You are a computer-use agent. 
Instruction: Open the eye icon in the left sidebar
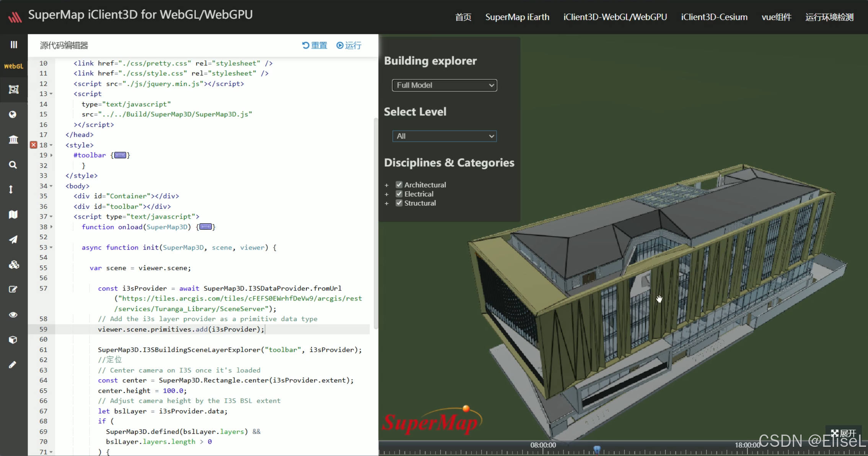(x=13, y=315)
